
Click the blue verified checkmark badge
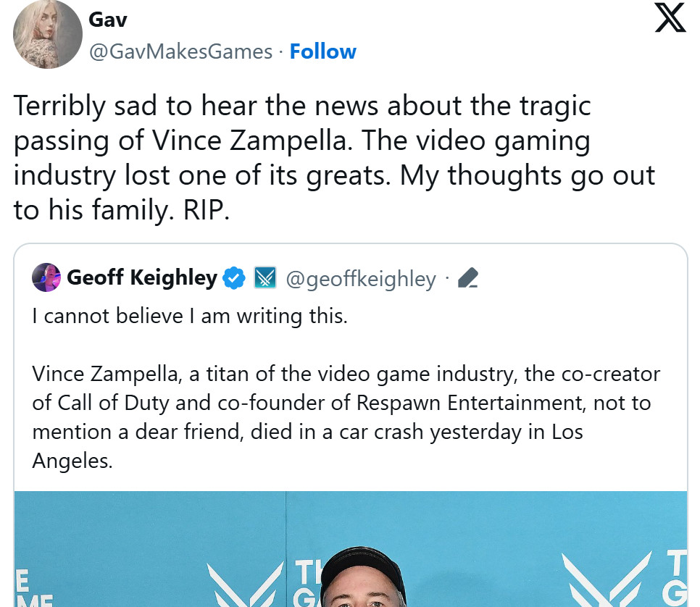click(233, 278)
